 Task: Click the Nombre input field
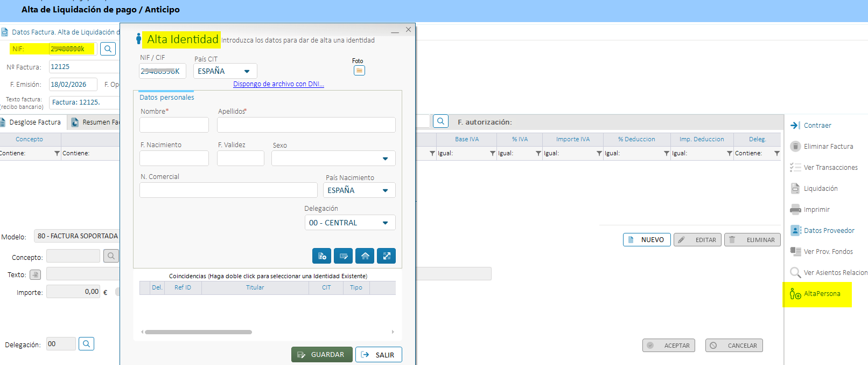pos(174,125)
